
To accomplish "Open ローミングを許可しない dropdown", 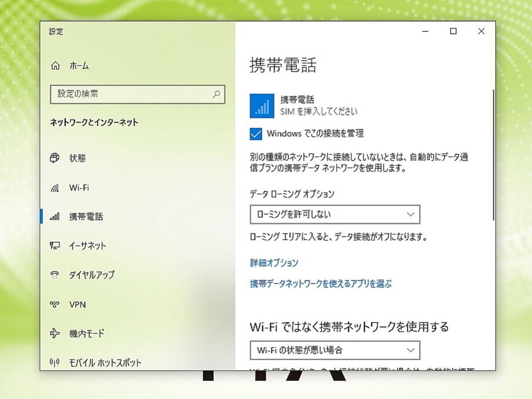I will point(335,215).
